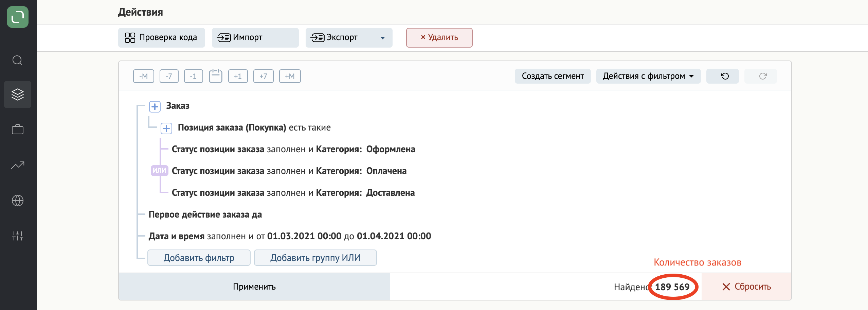868x310 pixels.
Task: Click Сбросить to reset the filter
Action: [746, 287]
